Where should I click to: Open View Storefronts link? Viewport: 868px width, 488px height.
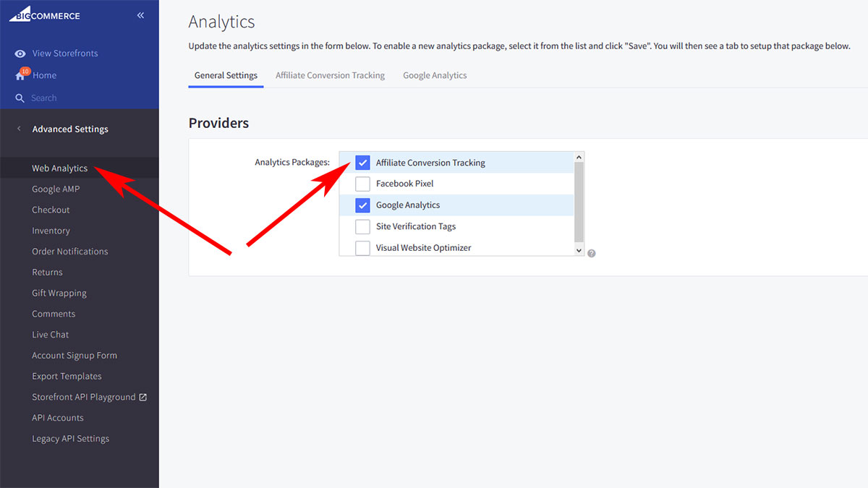tap(65, 53)
